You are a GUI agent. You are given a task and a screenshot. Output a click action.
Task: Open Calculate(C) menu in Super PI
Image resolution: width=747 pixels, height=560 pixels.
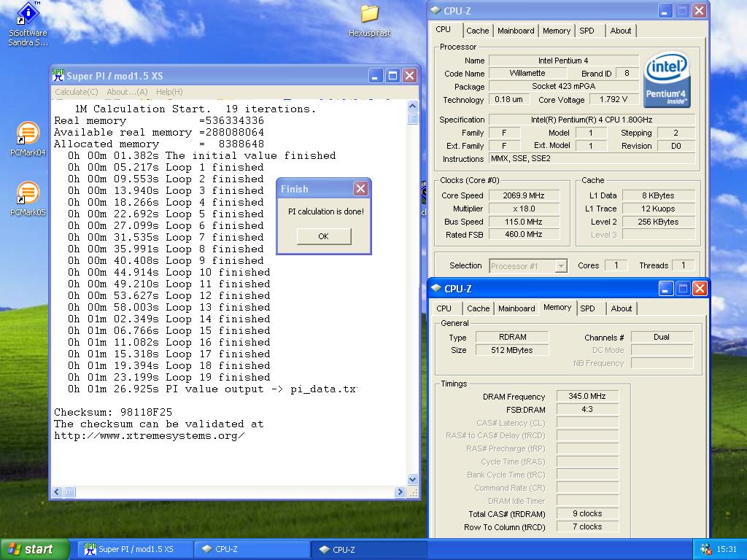pyautogui.click(x=76, y=92)
